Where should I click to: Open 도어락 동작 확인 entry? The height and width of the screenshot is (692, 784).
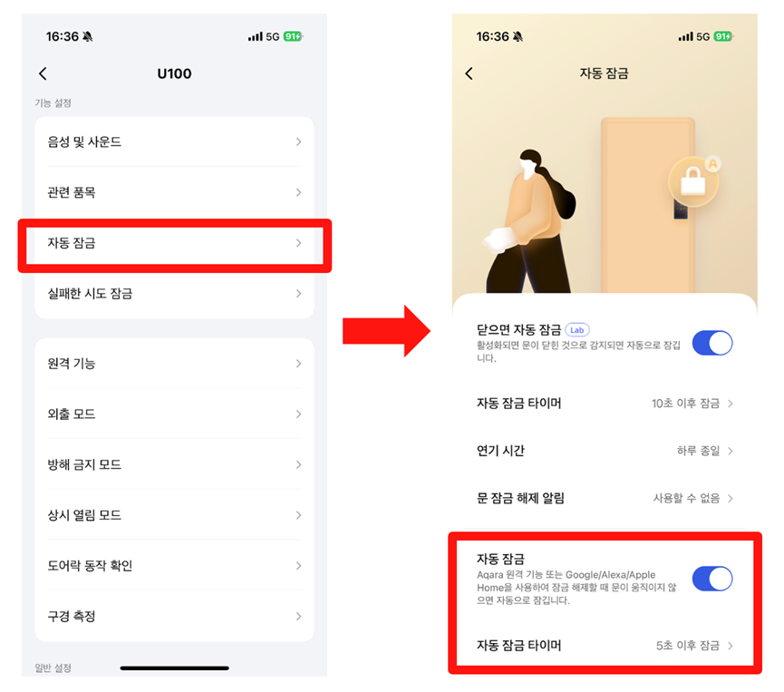[x=175, y=566]
